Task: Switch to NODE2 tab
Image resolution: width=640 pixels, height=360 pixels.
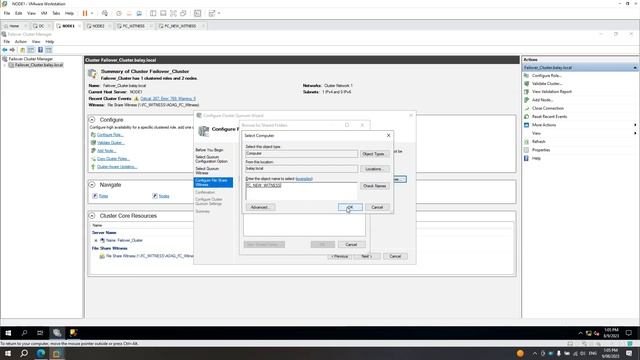Action: click(98, 26)
